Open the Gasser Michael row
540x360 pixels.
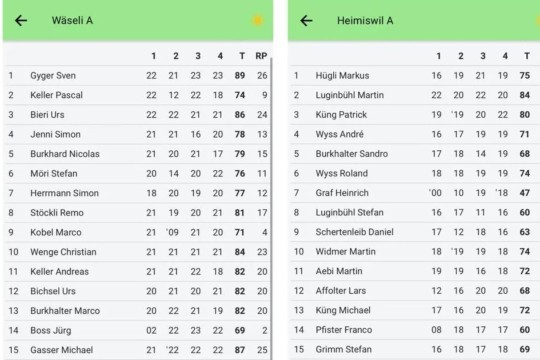click(137, 350)
